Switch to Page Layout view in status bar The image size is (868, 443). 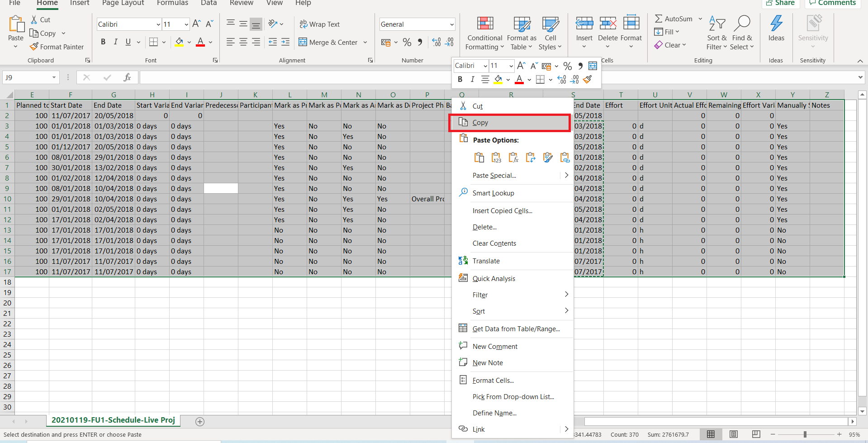[734, 434]
